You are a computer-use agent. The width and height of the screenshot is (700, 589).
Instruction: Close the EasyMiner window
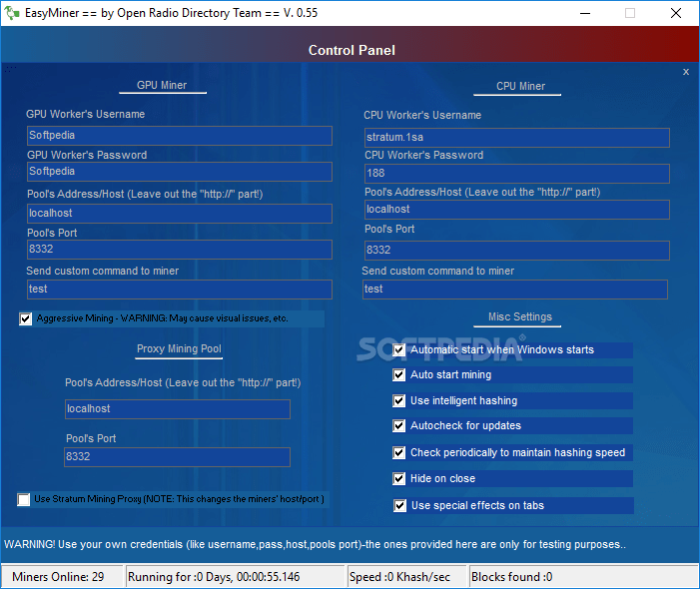coord(676,13)
